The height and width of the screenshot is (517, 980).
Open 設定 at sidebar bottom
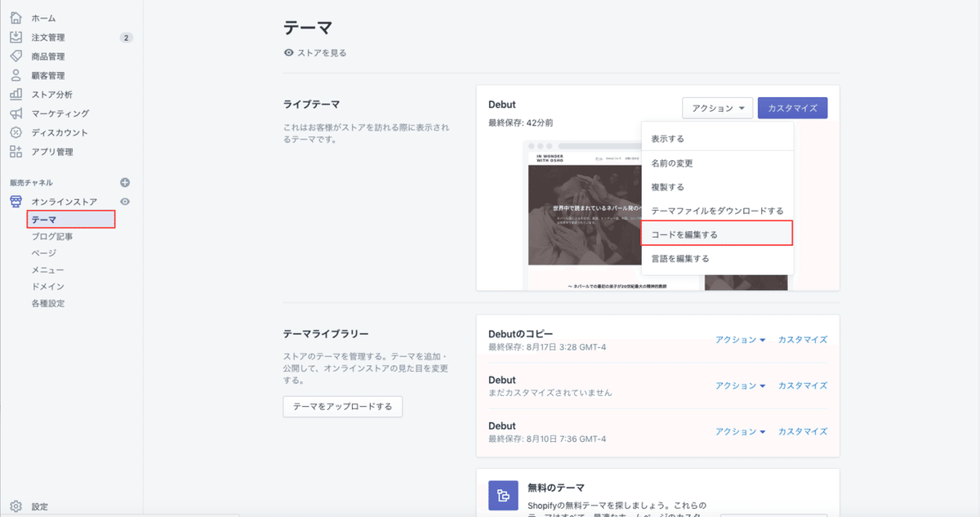pos(39,506)
